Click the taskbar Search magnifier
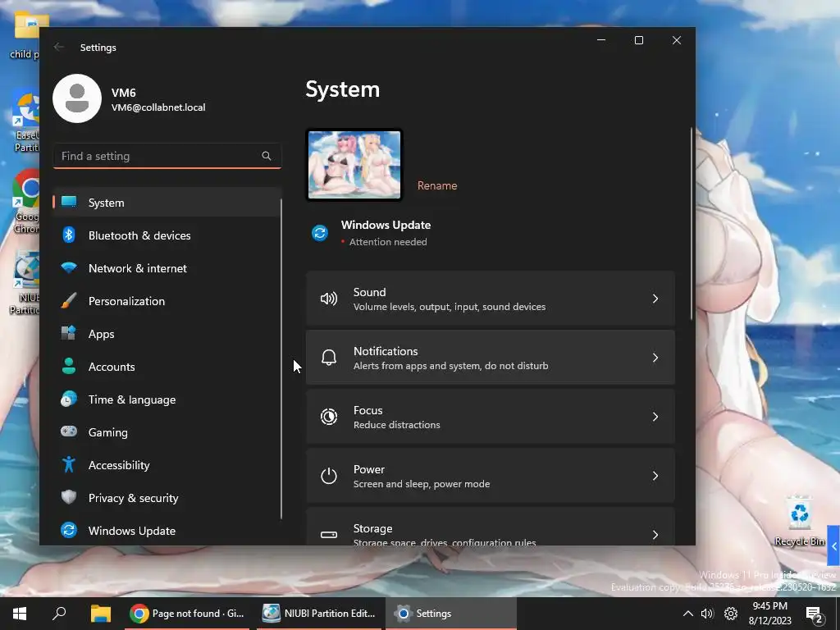840x630 pixels. pos(59,613)
